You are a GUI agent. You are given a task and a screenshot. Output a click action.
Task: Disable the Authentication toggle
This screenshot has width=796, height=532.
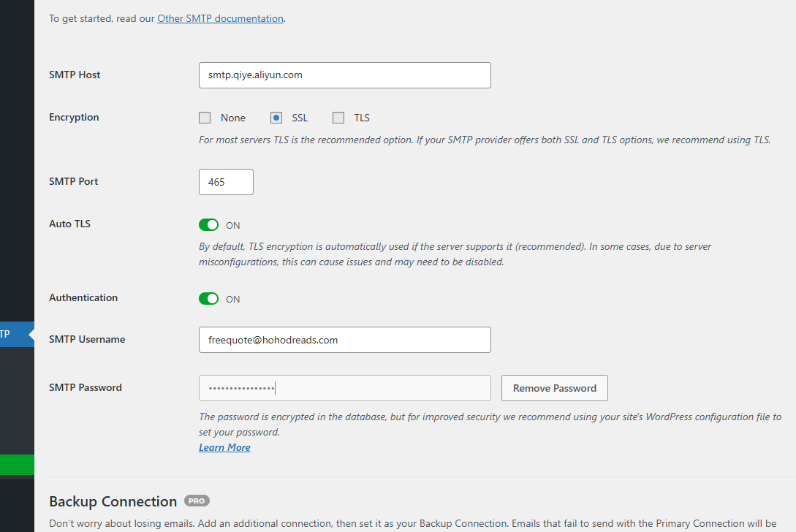coord(208,299)
